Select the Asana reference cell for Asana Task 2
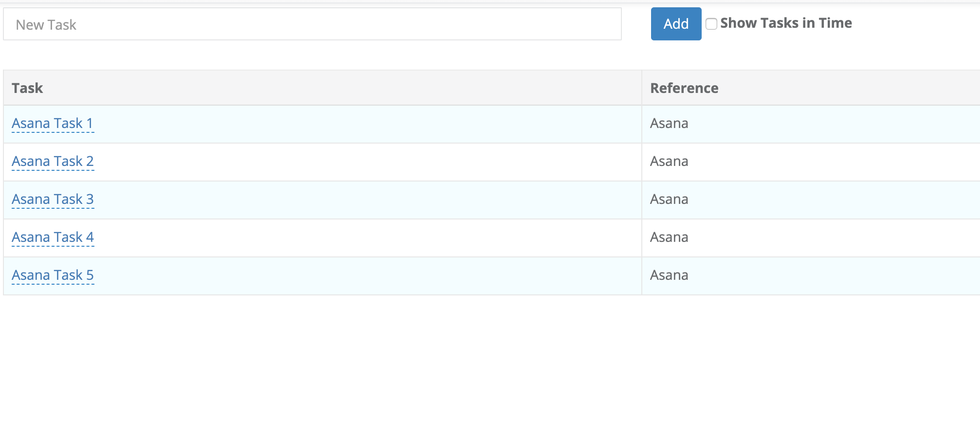The width and height of the screenshot is (980, 437). click(811, 162)
